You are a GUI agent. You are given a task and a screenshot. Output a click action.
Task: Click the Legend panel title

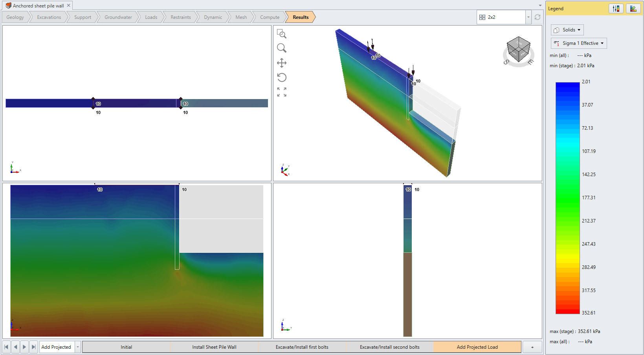point(556,9)
